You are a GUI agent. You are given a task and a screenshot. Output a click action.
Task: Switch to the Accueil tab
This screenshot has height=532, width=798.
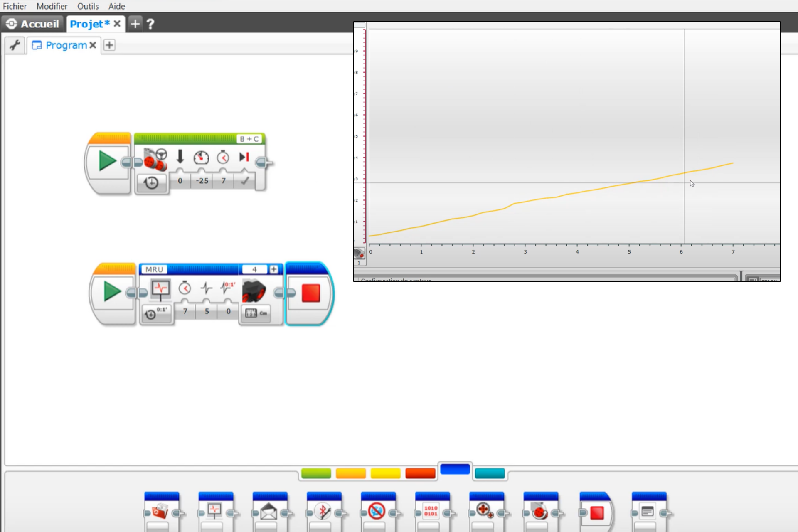click(32, 24)
